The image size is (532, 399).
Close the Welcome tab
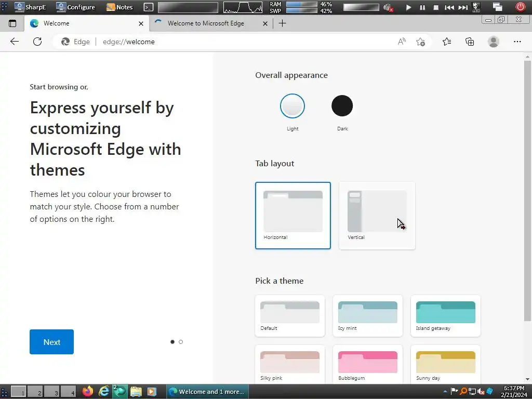point(141,24)
